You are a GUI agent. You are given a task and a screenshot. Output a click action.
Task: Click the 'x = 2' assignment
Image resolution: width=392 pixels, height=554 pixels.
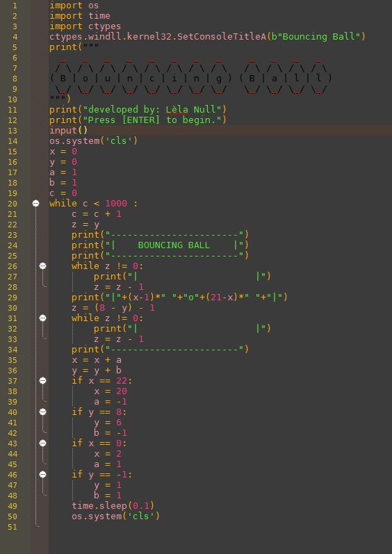[108, 454]
